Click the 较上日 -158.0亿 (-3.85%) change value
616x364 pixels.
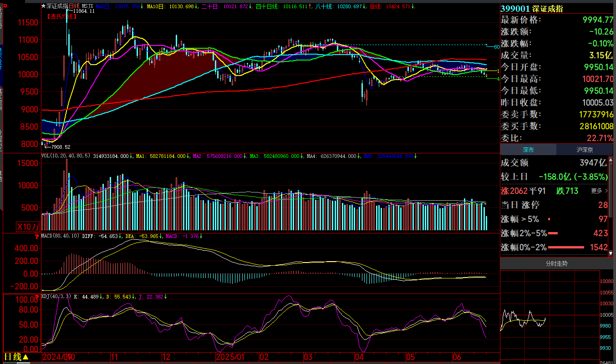point(573,177)
